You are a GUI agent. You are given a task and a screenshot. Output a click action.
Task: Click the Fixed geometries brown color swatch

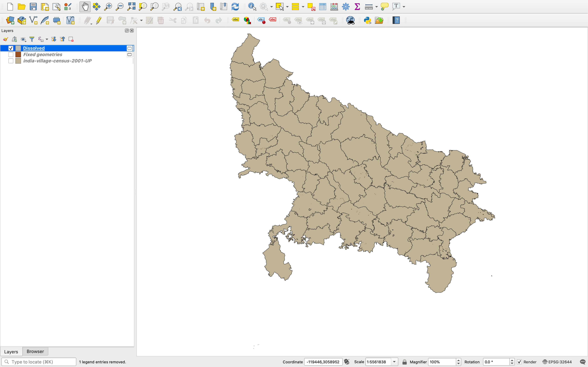coord(18,55)
